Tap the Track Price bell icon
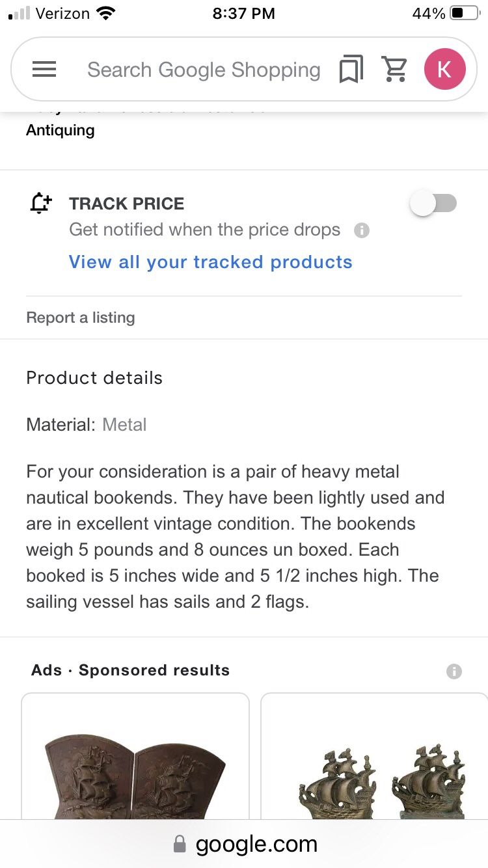 point(41,203)
